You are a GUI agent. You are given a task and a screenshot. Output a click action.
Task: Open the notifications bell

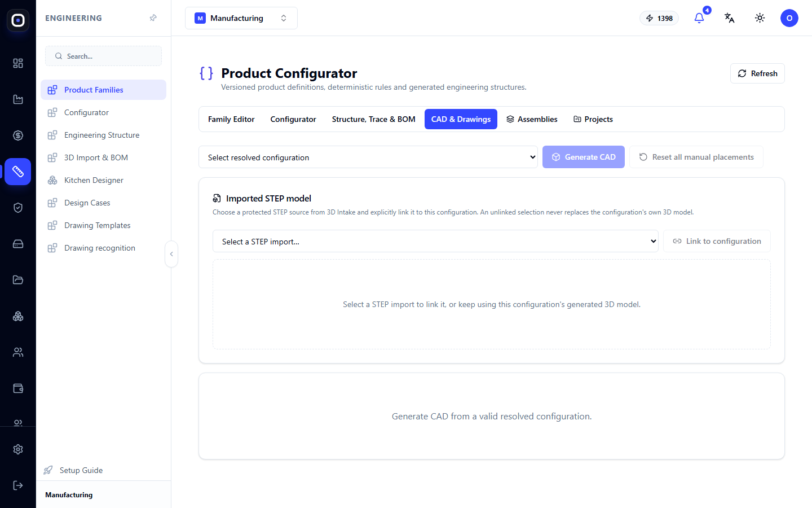(699, 18)
